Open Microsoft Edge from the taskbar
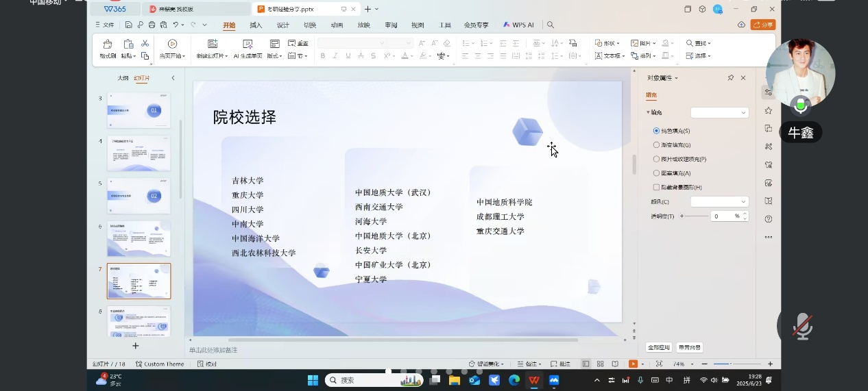Screen dimensions: 868x391 (x=514, y=380)
